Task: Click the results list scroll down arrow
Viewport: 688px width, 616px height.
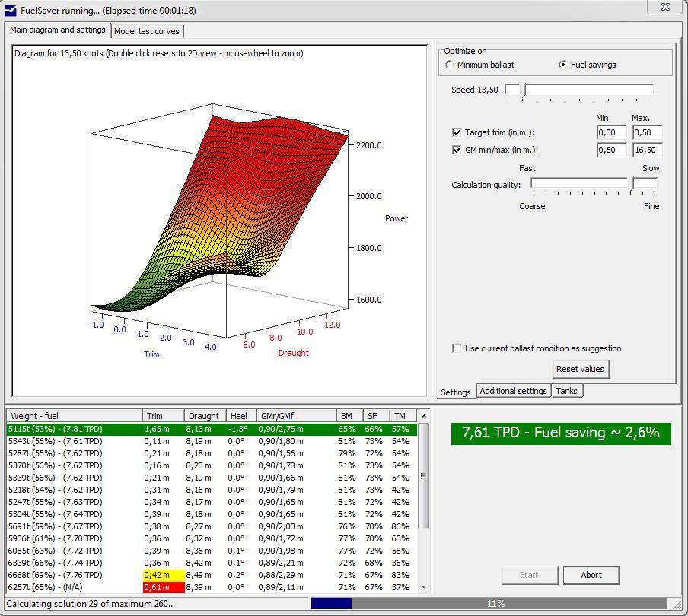Action: (x=423, y=587)
